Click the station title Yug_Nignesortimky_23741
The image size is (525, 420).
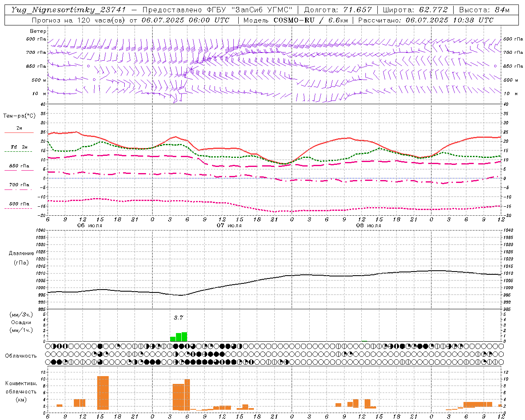[68, 10]
